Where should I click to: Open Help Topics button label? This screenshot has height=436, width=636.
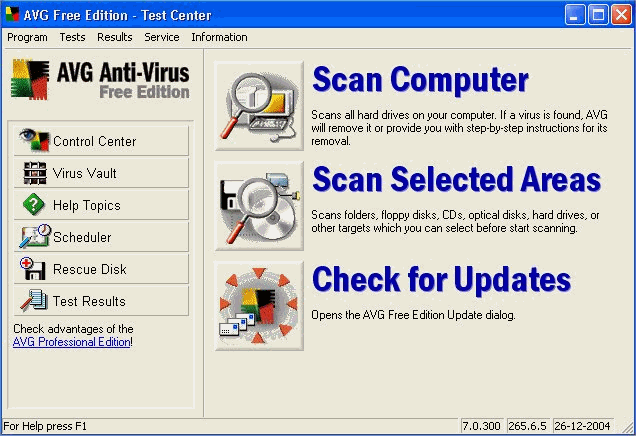[87, 205]
